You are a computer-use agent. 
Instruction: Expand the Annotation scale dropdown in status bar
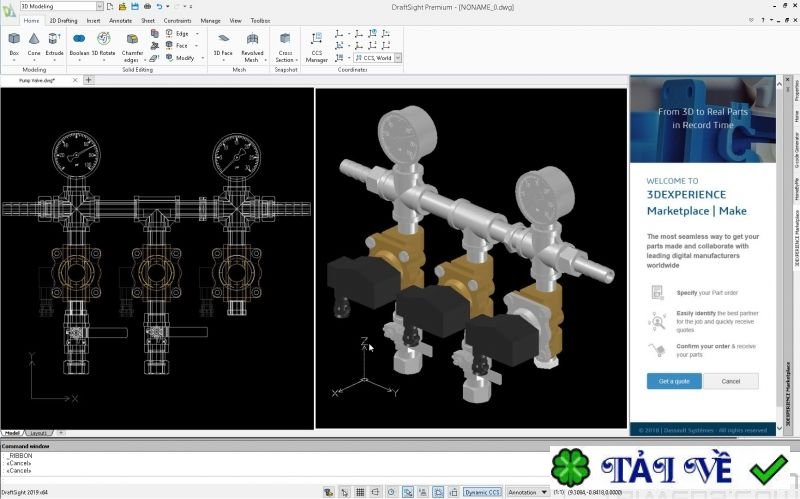(544, 492)
